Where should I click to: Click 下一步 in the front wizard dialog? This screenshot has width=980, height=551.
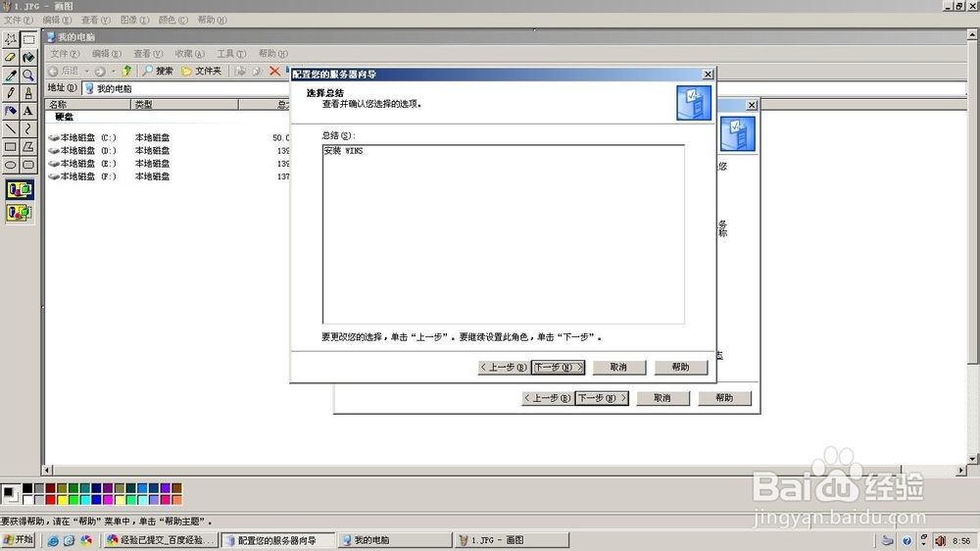click(x=559, y=367)
